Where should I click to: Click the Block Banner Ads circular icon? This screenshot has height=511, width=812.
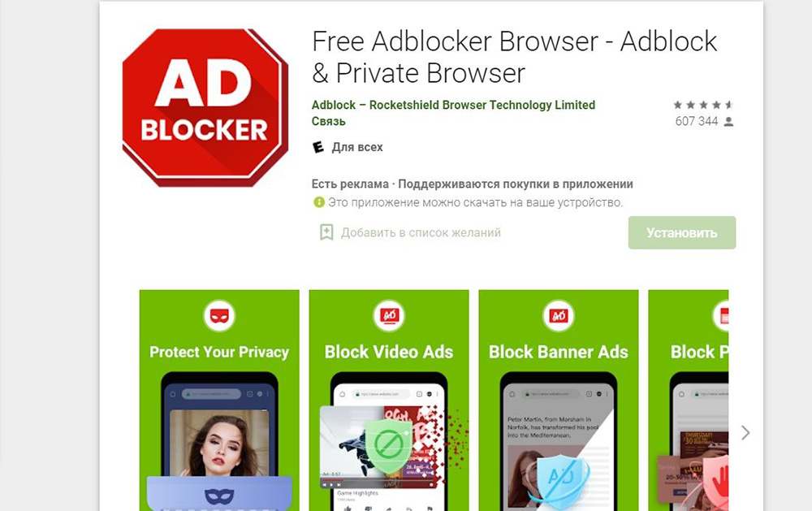click(559, 315)
